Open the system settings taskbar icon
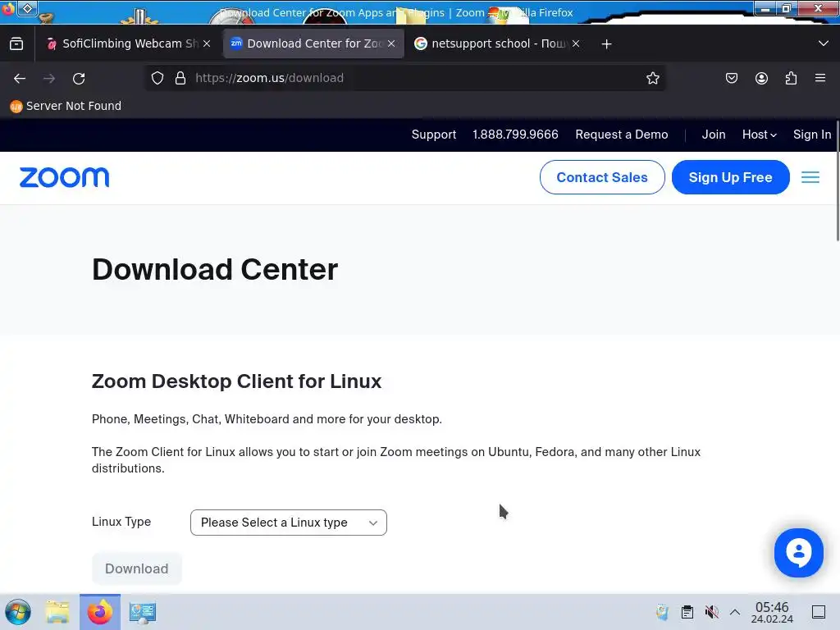The image size is (840, 630). 143,612
